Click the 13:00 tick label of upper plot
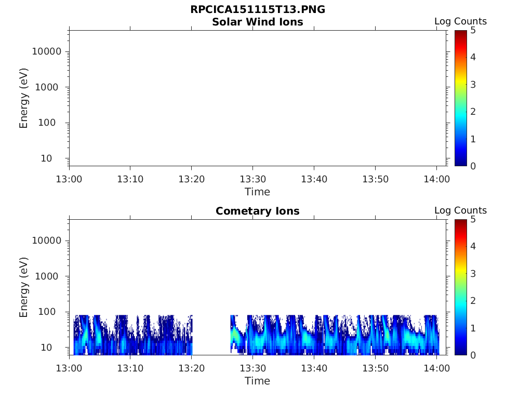Image resolution: width=532 pixels, height=399 pixels. pos(69,179)
